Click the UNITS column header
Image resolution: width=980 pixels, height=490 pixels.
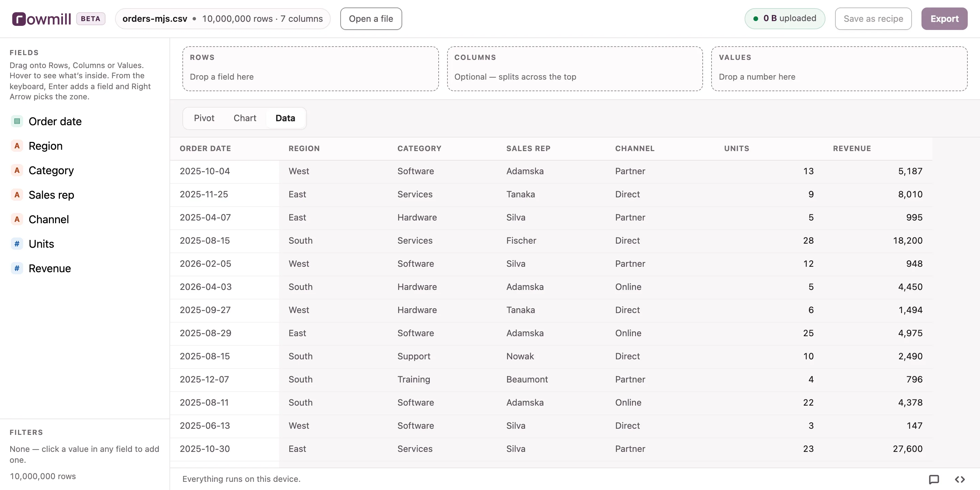coord(736,149)
